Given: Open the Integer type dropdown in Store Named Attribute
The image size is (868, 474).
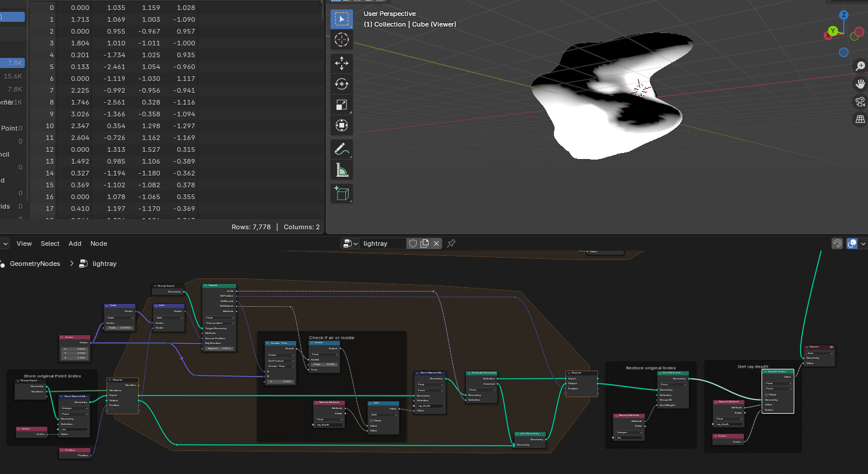Looking at the screenshot, I should point(74,408).
